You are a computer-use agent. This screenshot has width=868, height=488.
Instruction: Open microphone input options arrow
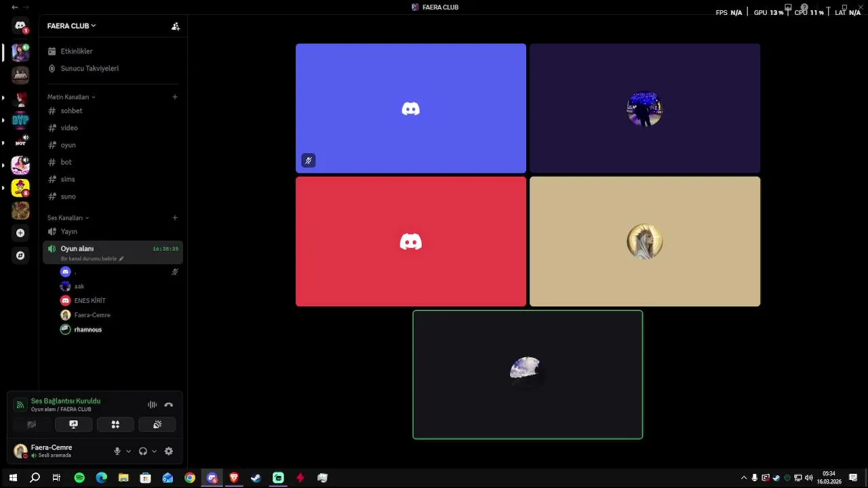(x=128, y=451)
